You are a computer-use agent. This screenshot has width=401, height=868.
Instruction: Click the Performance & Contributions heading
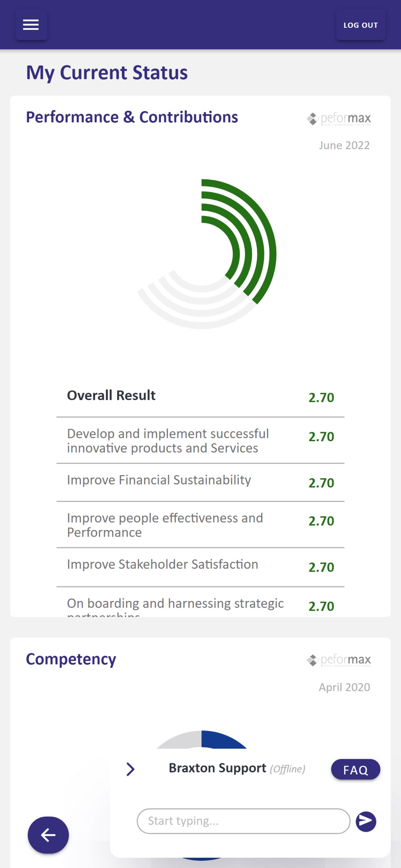point(132,117)
